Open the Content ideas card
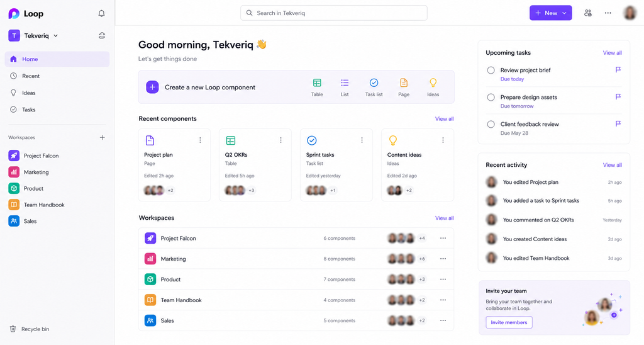Image resolution: width=644 pixels, height=345 pixels. point(418,165)
